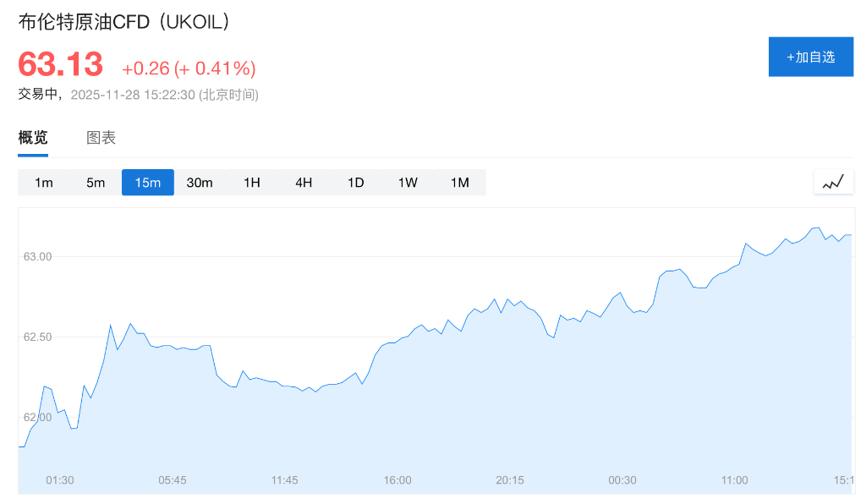Add UKOIL to watchlist with +加自选

point(810,57)
